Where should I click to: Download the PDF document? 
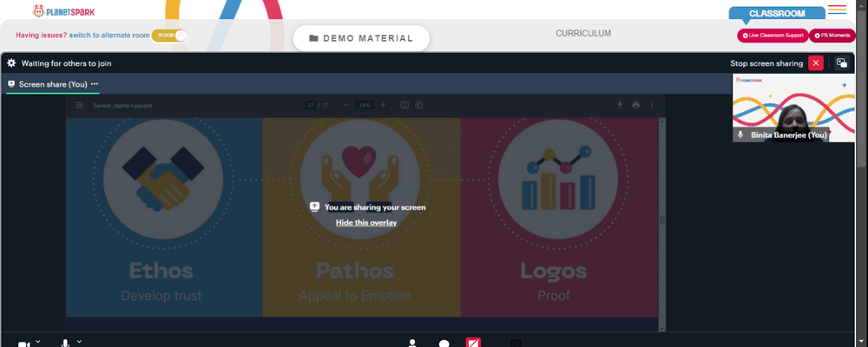click(621, 105)
